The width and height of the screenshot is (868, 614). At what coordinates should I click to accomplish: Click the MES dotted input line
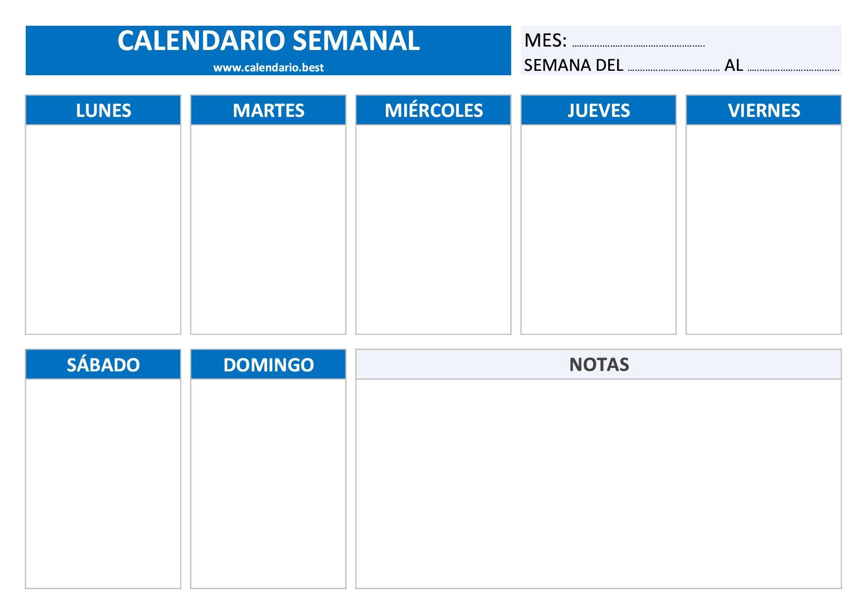click(x=638, y=46)
